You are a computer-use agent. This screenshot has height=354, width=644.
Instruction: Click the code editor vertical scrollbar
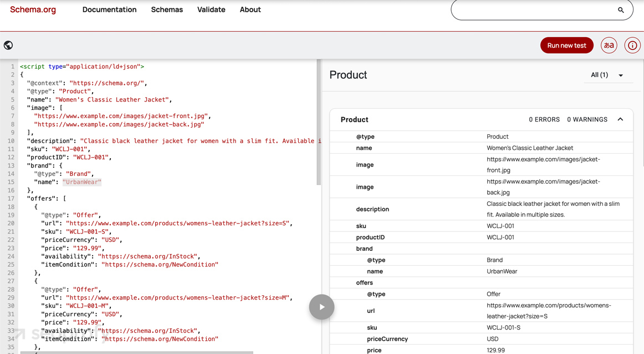[x=319, y=123]
